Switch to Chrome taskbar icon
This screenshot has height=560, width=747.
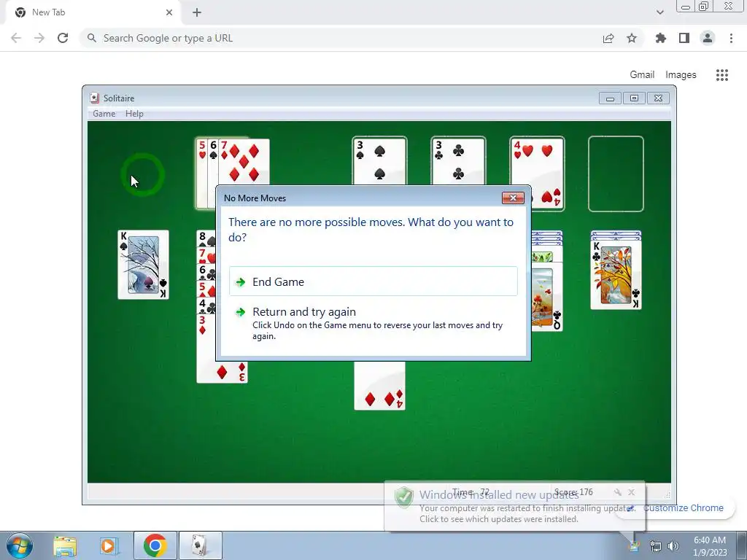(x=155, y=545)
